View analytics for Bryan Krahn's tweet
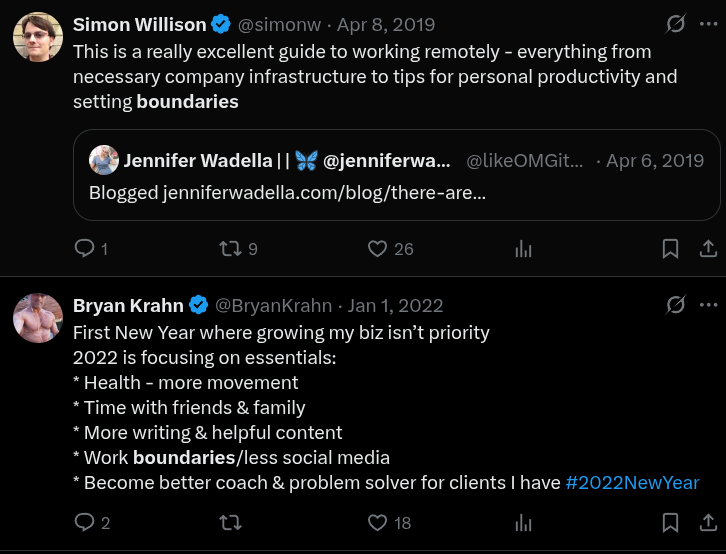726x554 pixels. (x=523, y=523)
